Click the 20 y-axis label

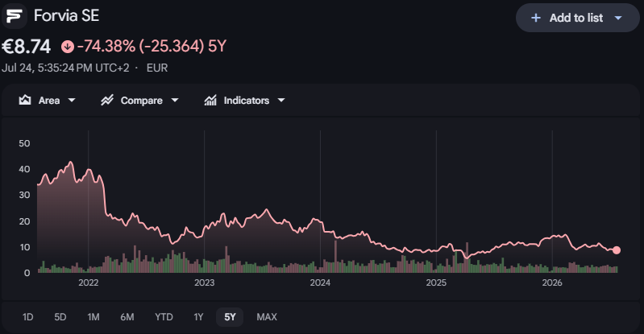(24, 221)
